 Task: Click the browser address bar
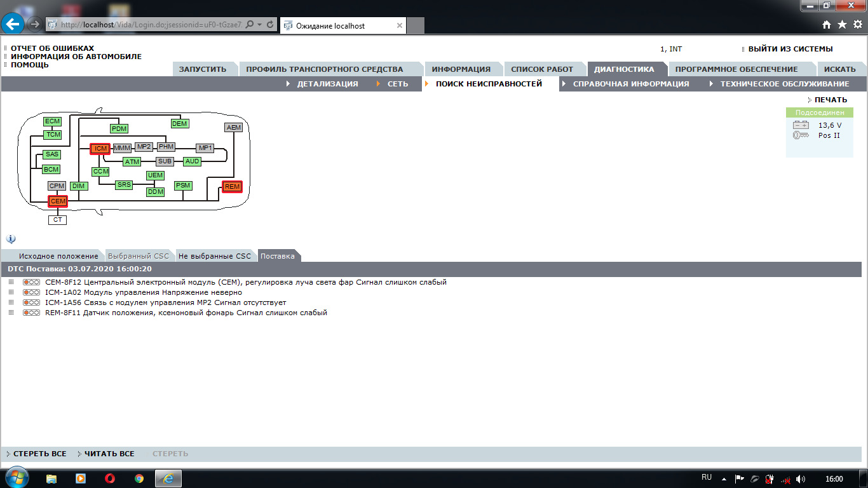(x=150, y=25)
